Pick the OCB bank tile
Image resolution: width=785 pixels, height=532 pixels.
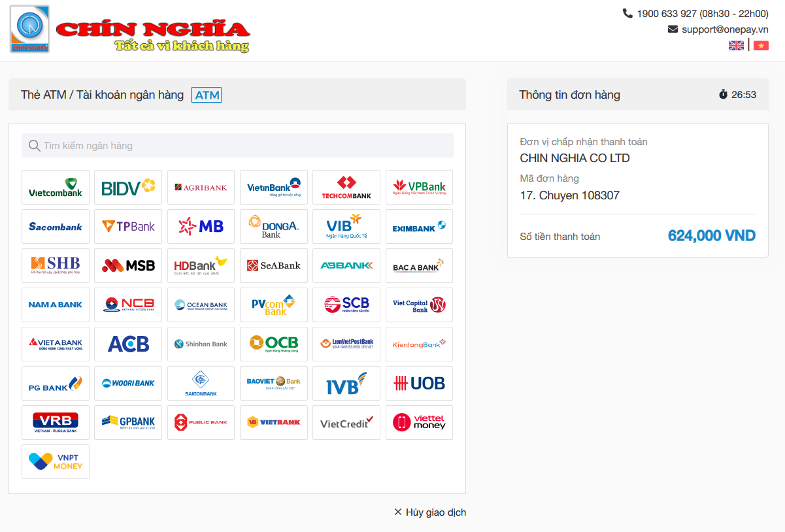click(274, 344)
